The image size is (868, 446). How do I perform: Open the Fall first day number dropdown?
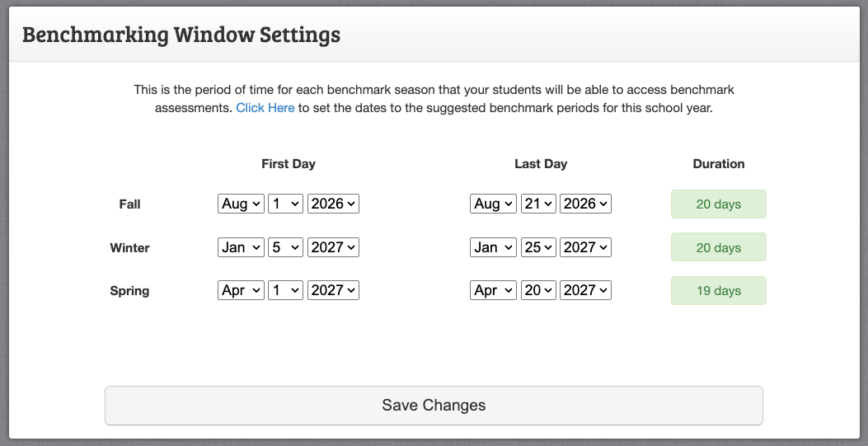(286, 204)
